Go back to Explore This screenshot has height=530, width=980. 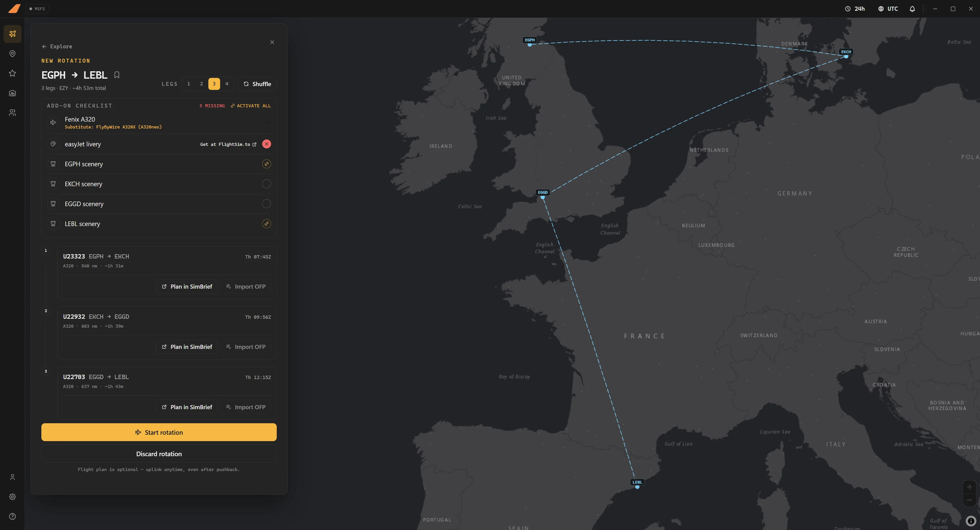(57, 46)
